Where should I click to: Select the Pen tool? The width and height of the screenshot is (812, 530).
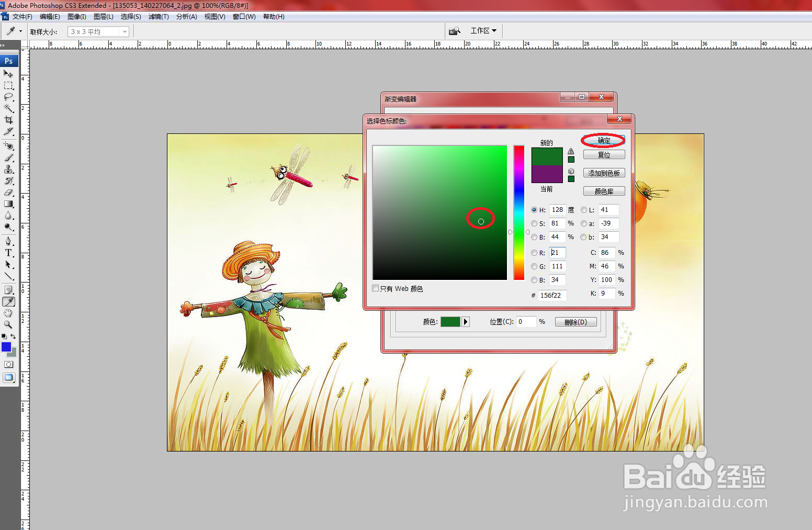(8, 241)
